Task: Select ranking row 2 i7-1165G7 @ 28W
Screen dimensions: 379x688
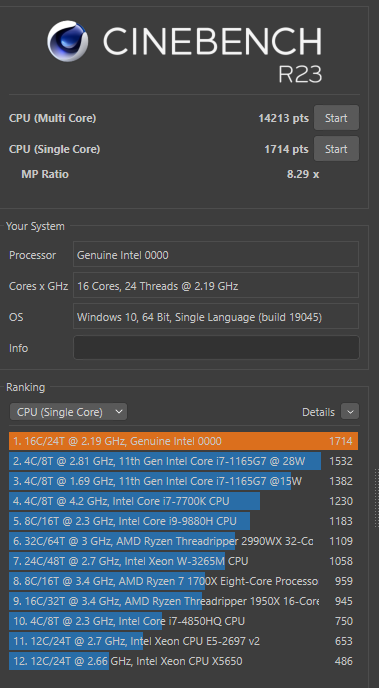Action: click(x=183, y=461)
